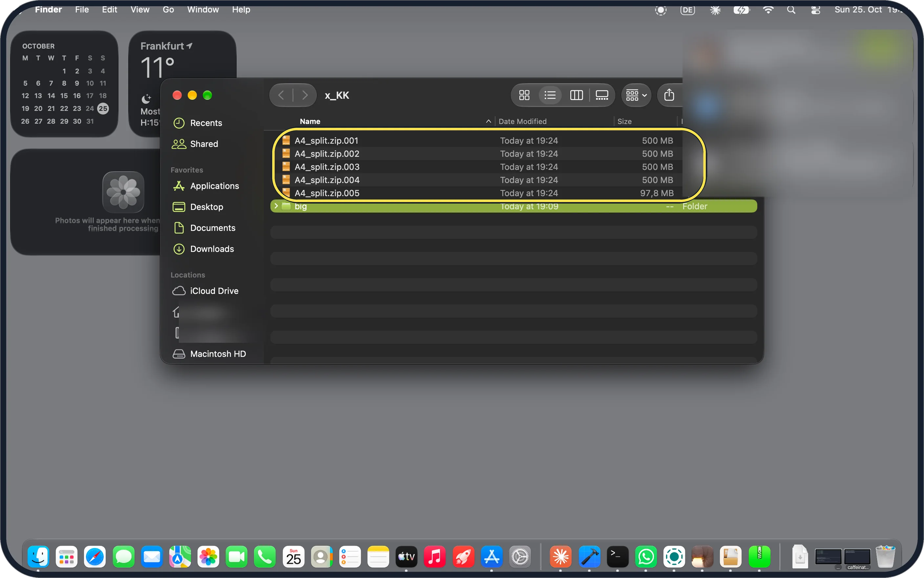Expand the big folder disclosure arrow

click(276, 206)
